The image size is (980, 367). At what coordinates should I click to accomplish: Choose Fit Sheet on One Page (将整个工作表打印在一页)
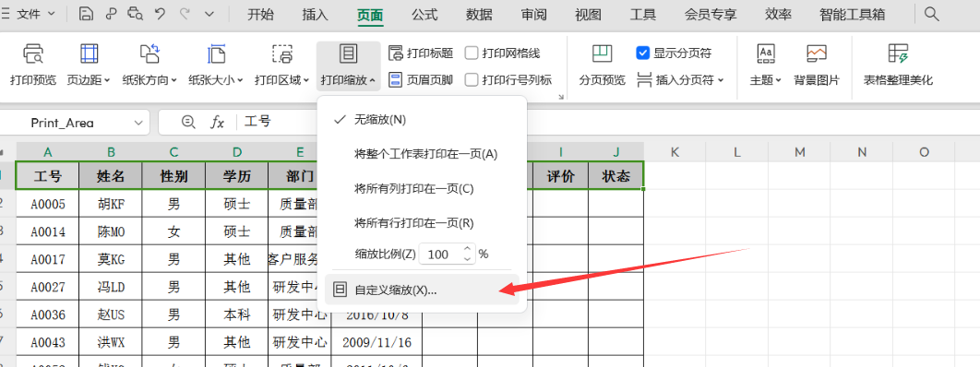[422, 154]
